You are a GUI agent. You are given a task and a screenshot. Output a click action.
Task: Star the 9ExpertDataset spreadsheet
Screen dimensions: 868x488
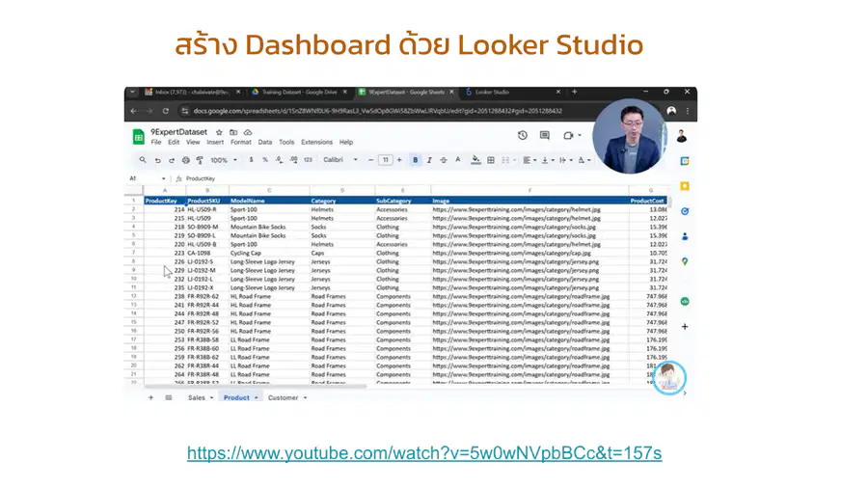coord(219,132)
